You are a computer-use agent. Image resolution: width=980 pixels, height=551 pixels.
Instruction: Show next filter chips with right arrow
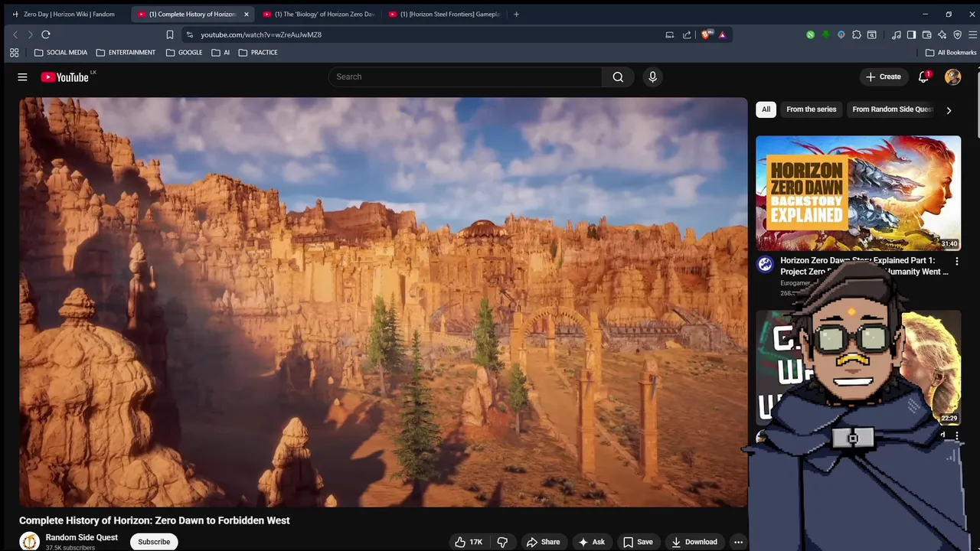click(x=949, y=110)
